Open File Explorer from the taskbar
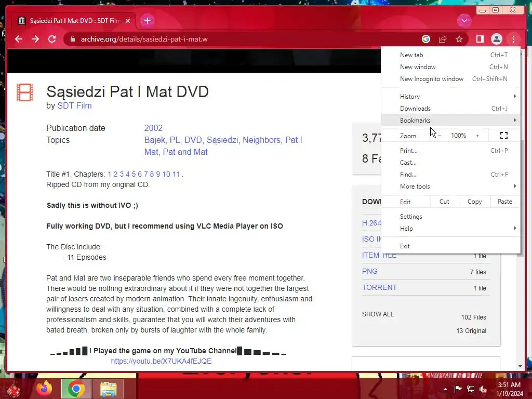This screenshot has width=532, height=399. click(109, 389)
